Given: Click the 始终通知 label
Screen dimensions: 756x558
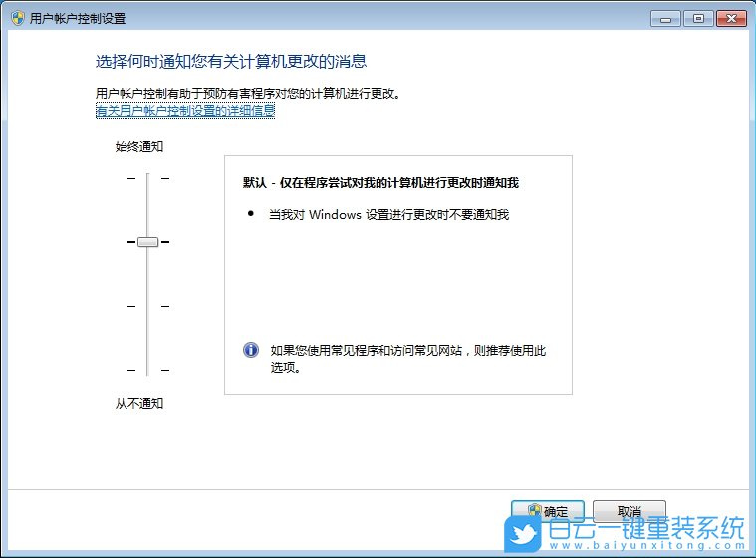Looking at the screenshot, I should [x=139, y=146].
